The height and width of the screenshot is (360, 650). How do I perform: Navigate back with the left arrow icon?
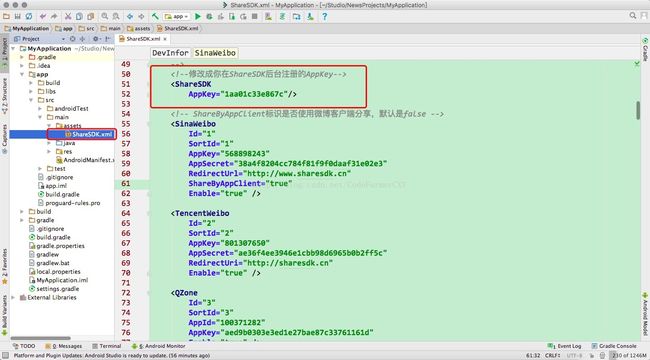pos(130,17)
